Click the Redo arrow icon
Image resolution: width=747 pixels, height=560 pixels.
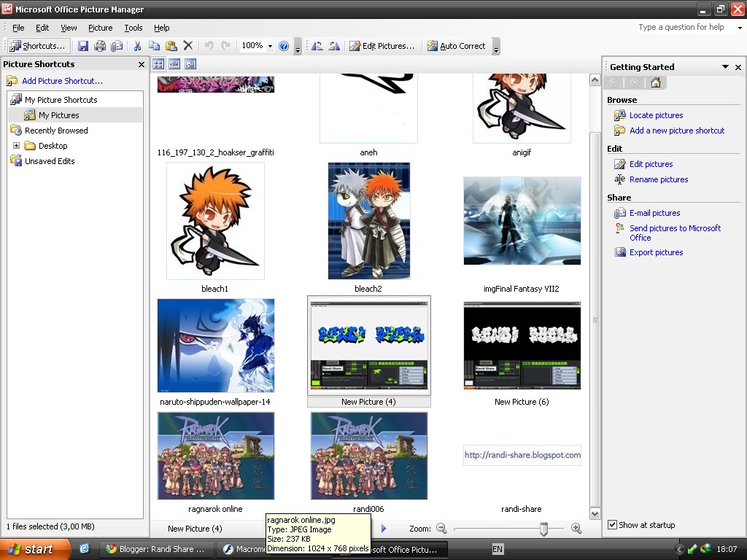[x=225, y=46]
